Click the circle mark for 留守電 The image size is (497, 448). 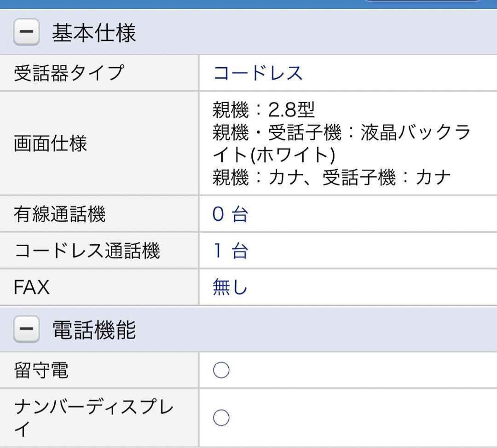tap(221, 370)
